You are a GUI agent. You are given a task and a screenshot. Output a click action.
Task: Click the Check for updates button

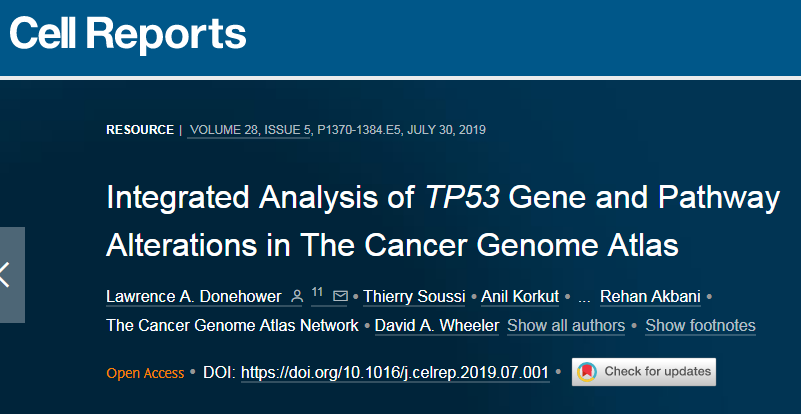(x=644, y=372)
